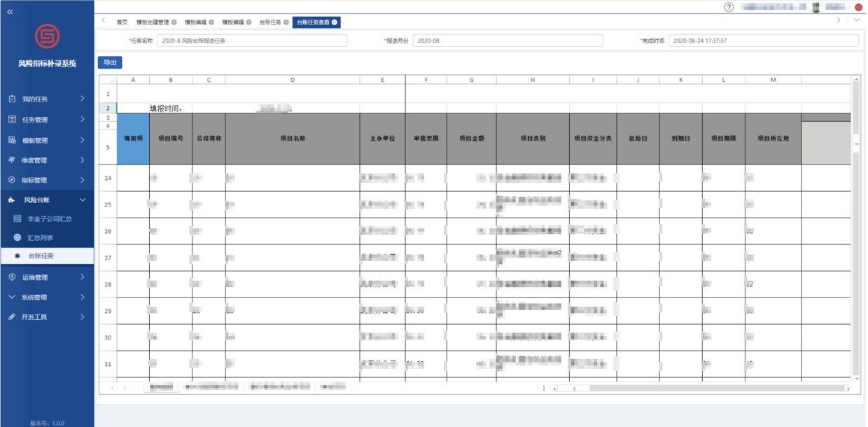
Task: Click the 汇总列表 circular icon
Action: pos(17,238)
